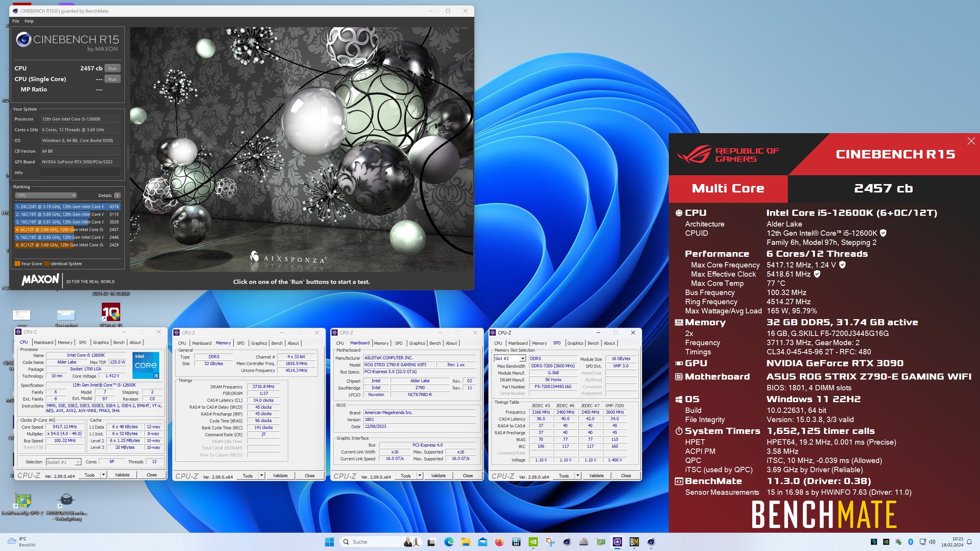Screen dimensions: 980x551
Task: Open the Socket #1 selection dropdown
Action: click(64, 462)
